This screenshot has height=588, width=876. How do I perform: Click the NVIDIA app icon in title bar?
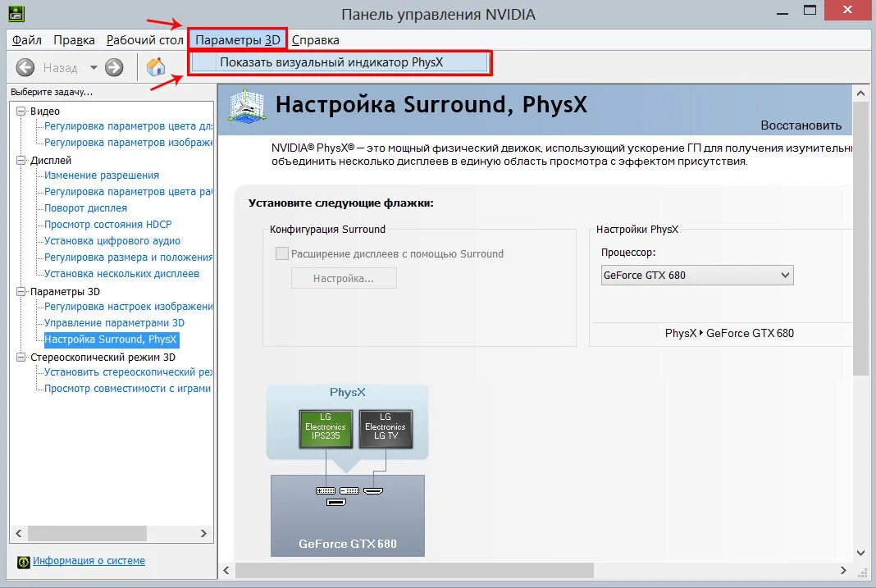point(16,13)
